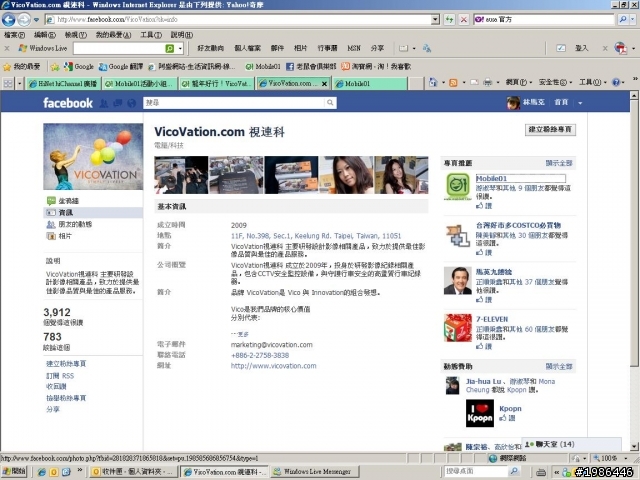Click the scrollbar down arrow

click(634, 447)
